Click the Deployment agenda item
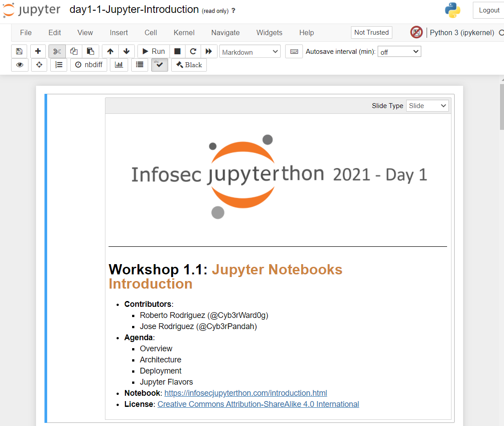 click(x=161, y=371)
